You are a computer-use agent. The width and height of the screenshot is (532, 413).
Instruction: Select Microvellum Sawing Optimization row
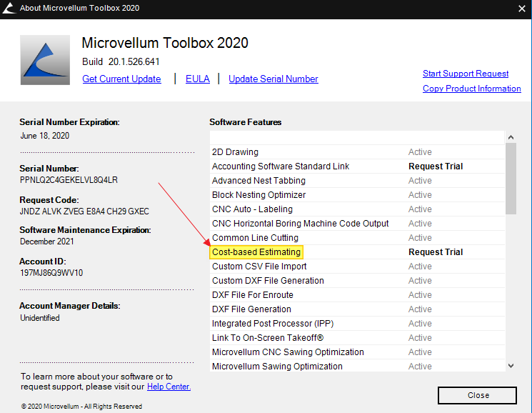[357, 366]
